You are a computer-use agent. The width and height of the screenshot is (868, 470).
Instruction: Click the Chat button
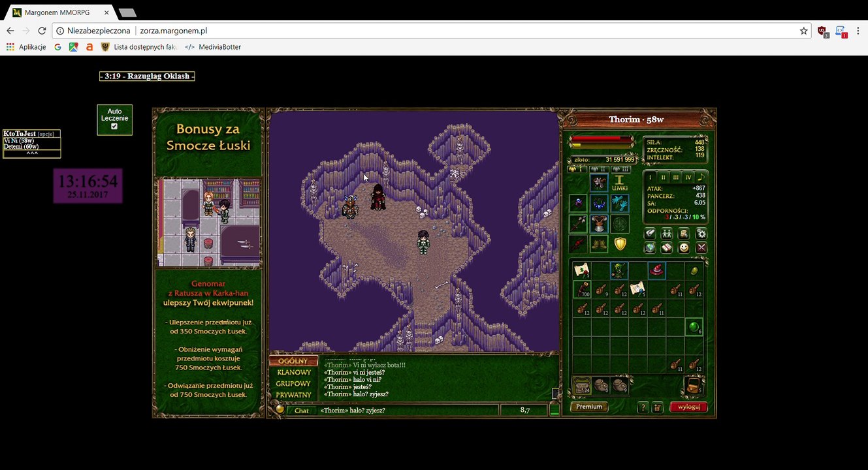coord(301,411)
